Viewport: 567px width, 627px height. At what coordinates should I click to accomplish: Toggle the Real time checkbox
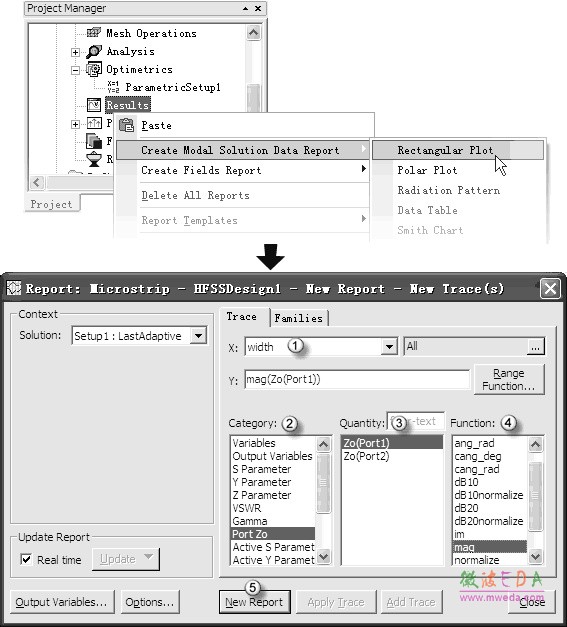tap(26, 559)
